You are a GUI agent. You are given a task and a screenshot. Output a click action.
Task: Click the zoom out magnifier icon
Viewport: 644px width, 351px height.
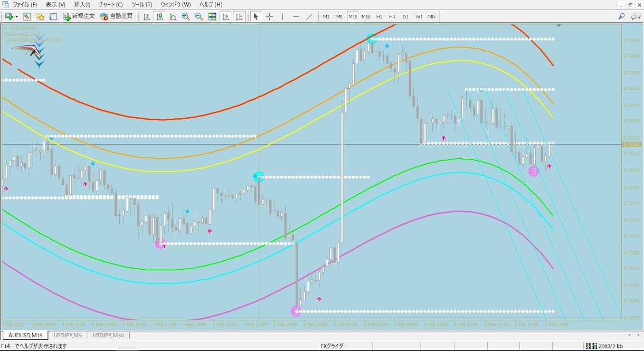pyautogui.click(x=199, y=16)
